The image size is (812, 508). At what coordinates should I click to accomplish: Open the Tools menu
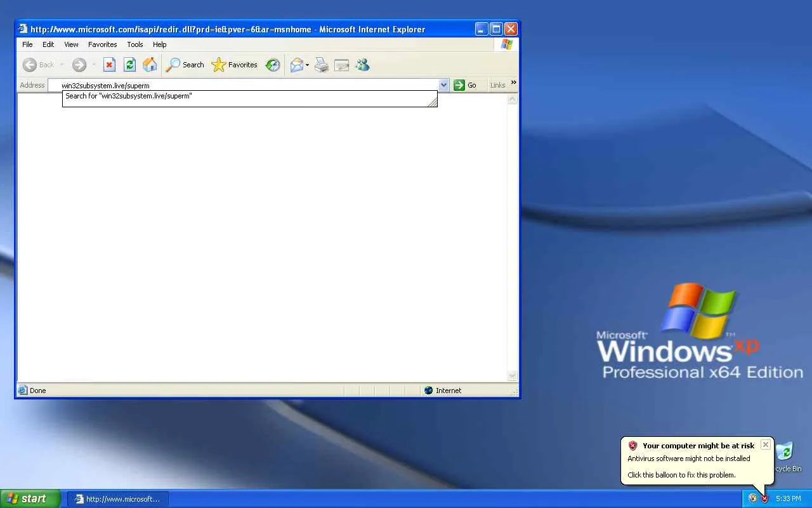tap(135, 44)
